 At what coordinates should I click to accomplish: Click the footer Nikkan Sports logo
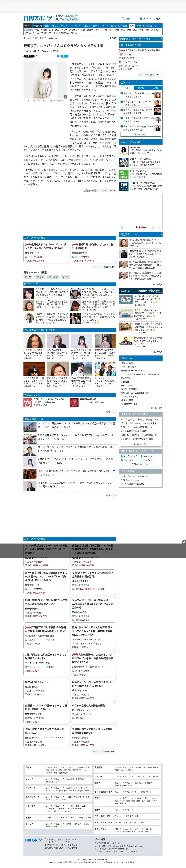(33, 840)
